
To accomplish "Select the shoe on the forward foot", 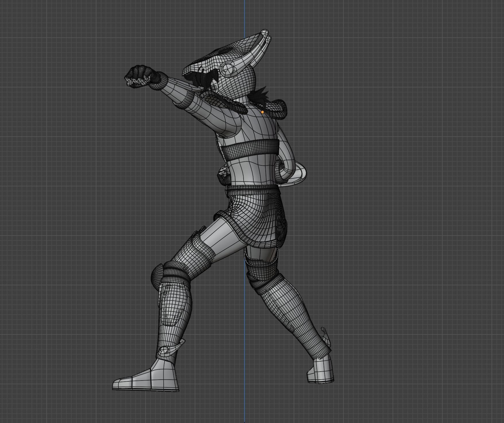I will pos(146,375).
